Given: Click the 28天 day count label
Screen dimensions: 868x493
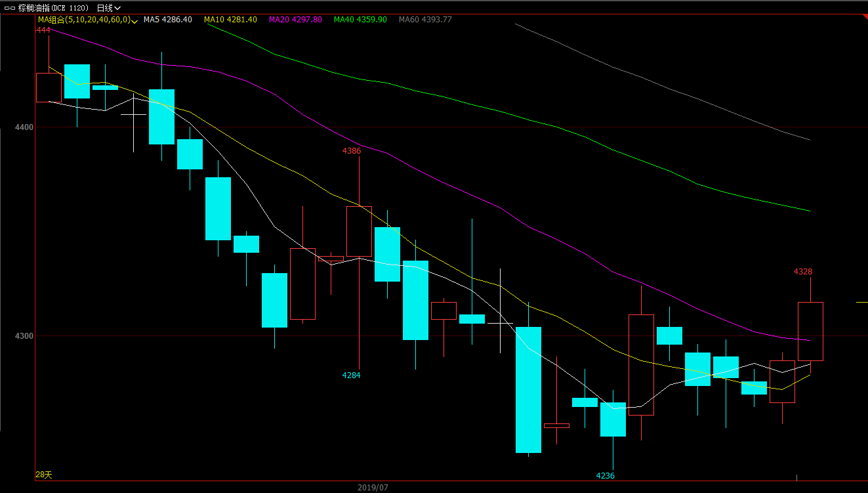Looking at the screenshot, I should (43, 475).
